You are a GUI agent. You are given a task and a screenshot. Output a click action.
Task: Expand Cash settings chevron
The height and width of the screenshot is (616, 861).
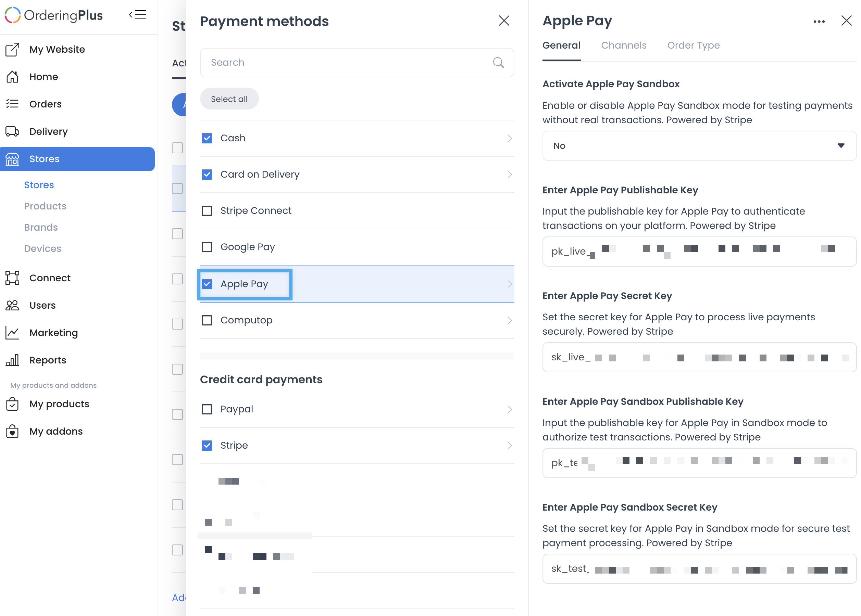tap(510, 138)
